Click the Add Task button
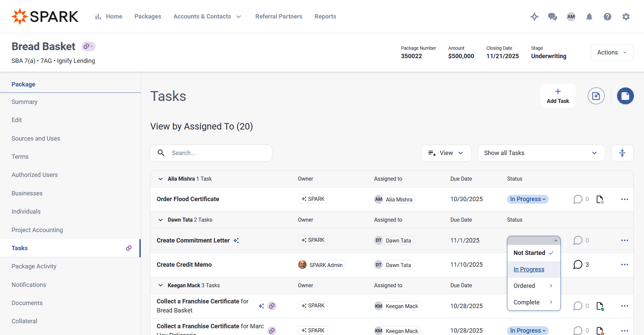This screenshot has height=335, width=644. point(558,96)
